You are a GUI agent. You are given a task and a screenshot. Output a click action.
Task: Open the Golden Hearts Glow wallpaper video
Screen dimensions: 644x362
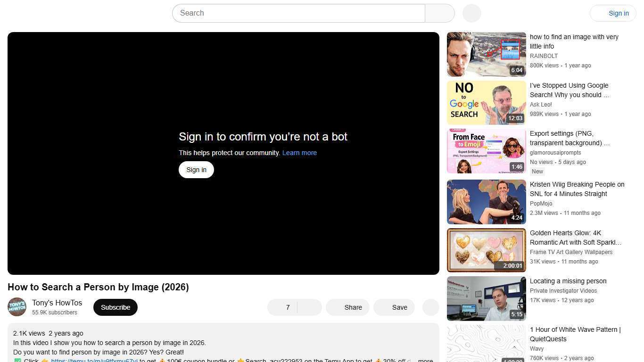486,250
